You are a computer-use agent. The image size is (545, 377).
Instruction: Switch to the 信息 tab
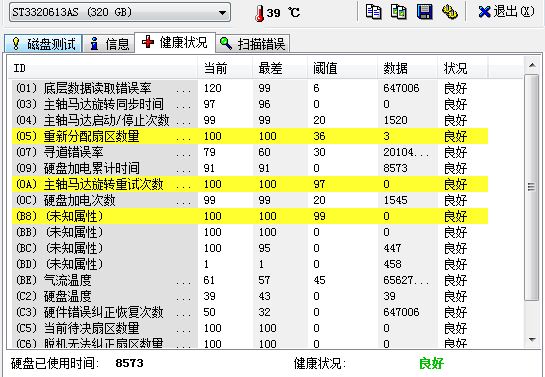pyautogui.click(x=108, y=43)
